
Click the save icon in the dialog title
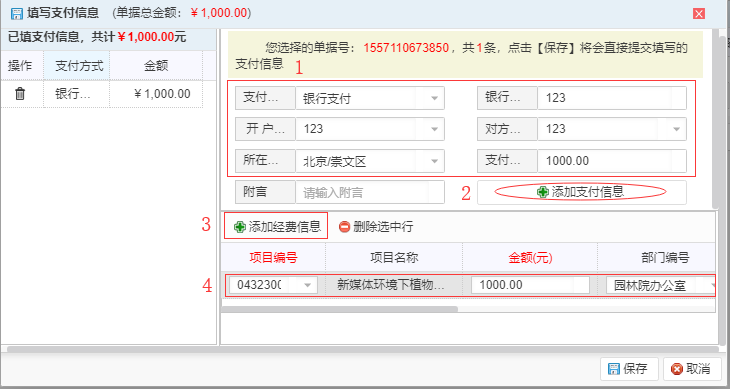point(17,13)
